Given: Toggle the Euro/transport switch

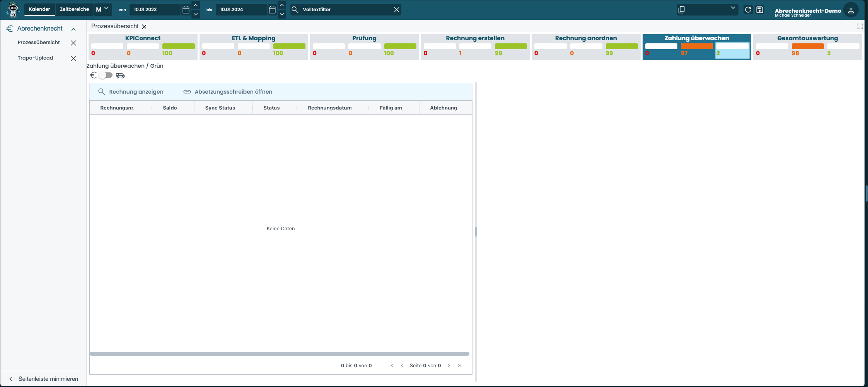Looking at the screenshot, I should click(x=105, y=75).
